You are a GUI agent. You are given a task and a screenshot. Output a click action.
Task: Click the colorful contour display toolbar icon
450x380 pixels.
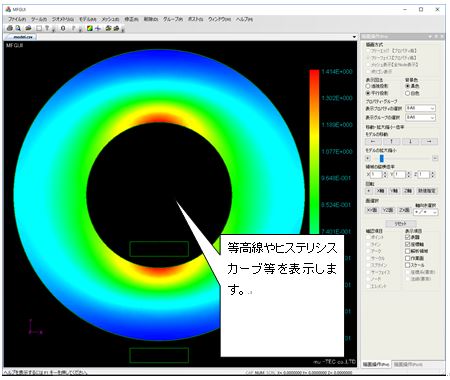[90, 28]
